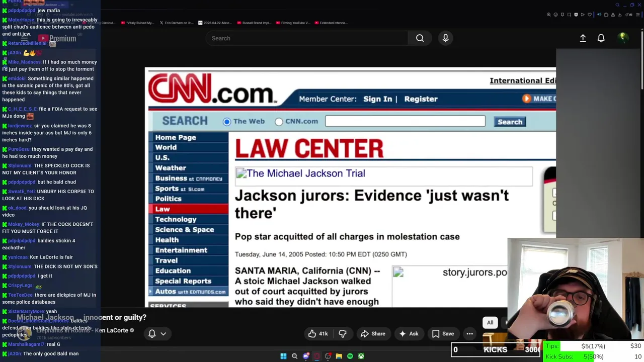The image size is (644, 362).
Task: Like the video with 41k likes
Action: pos(318,333)
